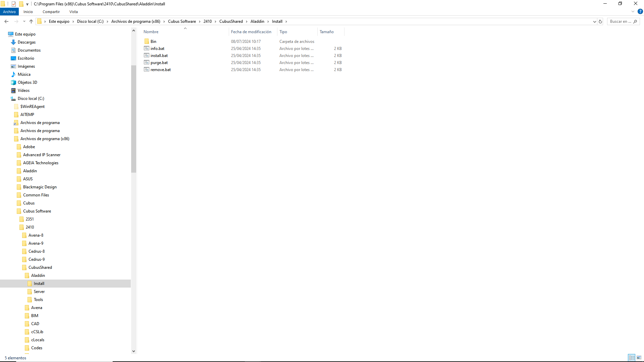Click the Up one level arrow
This screenshot has height=362, width=644.
click(x=31, y=21)
